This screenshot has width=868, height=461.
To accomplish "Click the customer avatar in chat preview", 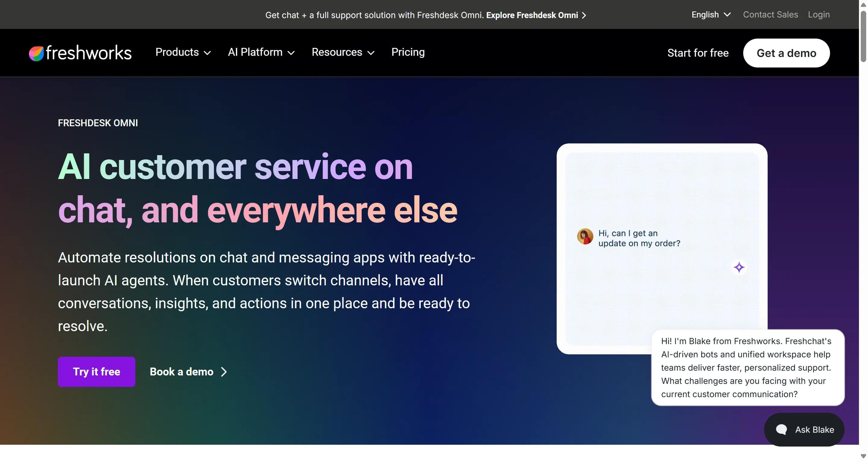I will (585, 237).
